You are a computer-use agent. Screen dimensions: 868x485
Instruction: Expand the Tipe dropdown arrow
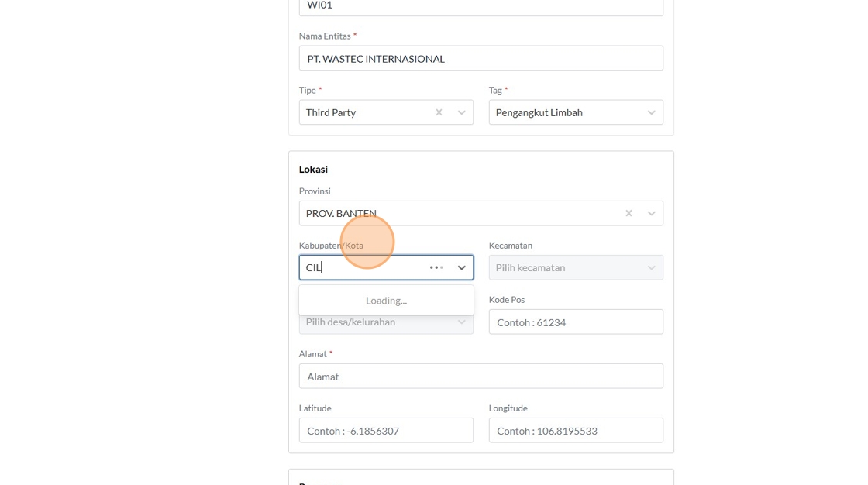461,112
